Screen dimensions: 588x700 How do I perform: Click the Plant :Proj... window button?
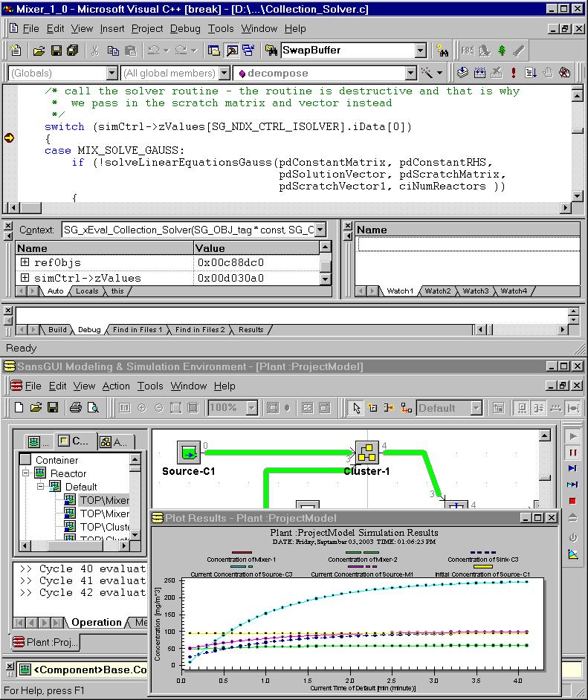[x=46, y=642]
